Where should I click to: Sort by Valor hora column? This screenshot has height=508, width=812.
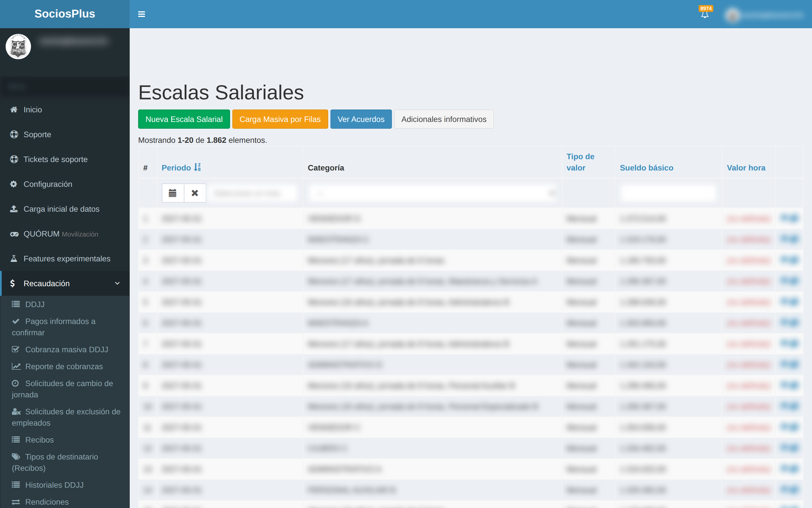pos(746,168)
